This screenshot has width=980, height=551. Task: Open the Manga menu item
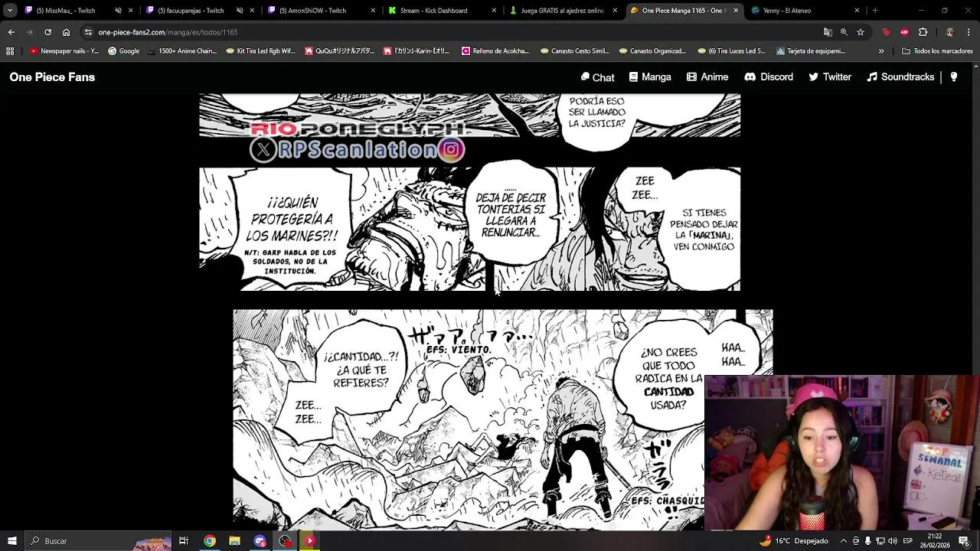(x=650, y=77)
